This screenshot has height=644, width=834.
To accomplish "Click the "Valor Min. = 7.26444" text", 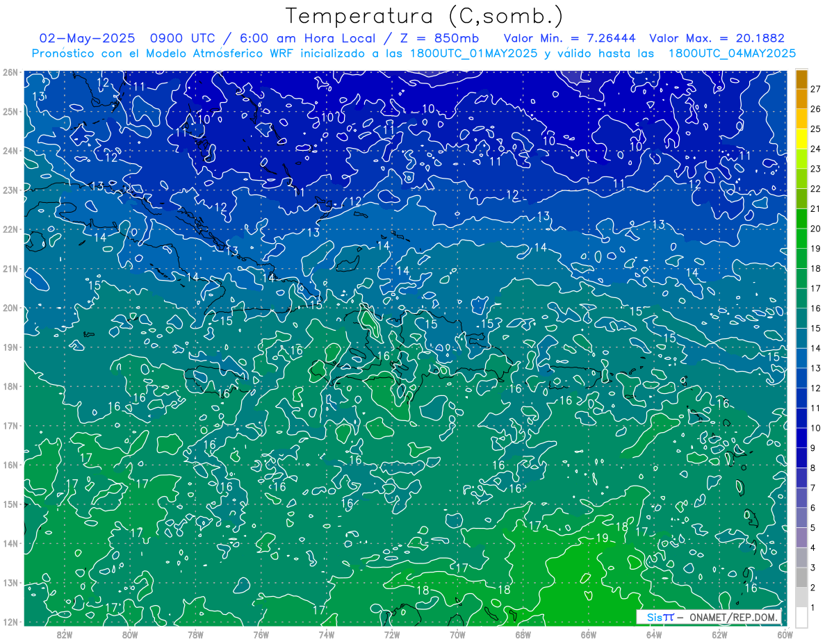I will click(x=571, y=38).
